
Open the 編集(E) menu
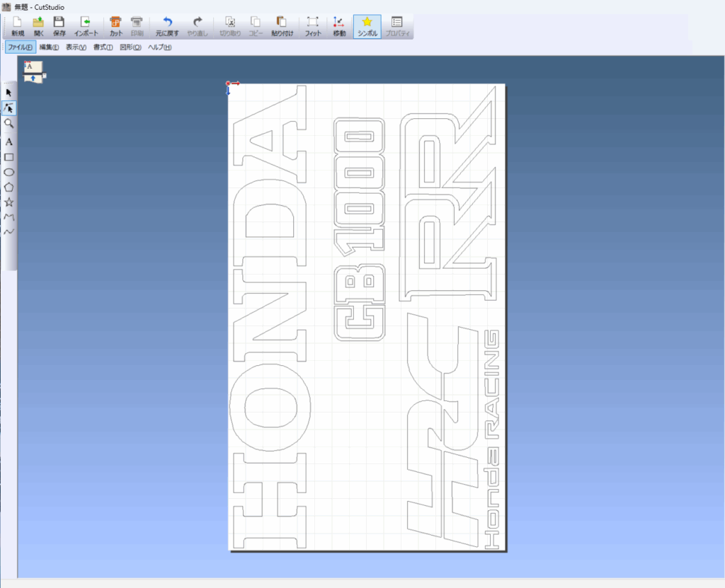coord(49,47)
